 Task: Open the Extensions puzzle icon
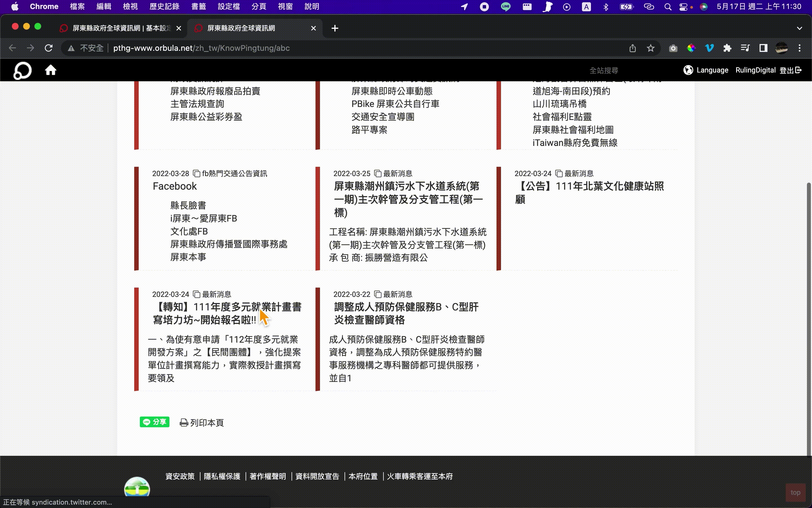click(x=727, y=48)
